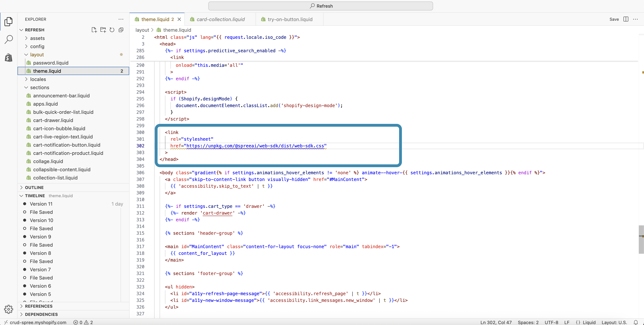Select theme.liquid in the file tree
The image size is (644, 325).
[x=73, y=71]
